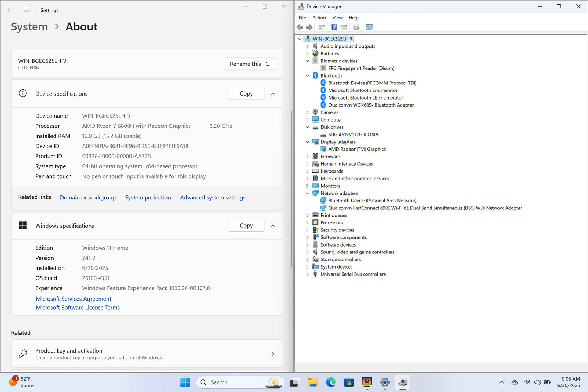Open File Explorer from the taskbar
This screenshot has height=392, width=588.
point(313,382)
